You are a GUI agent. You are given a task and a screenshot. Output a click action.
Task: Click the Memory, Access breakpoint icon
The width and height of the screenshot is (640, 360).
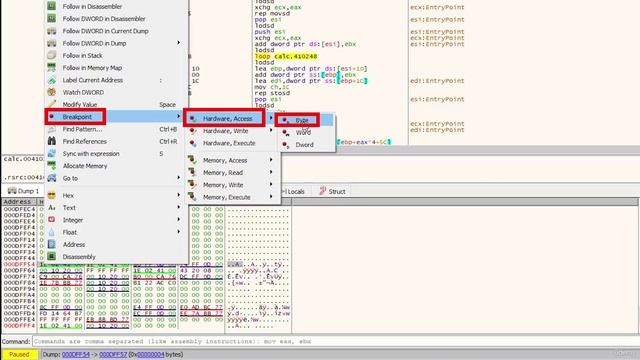[x=192, y=160]
